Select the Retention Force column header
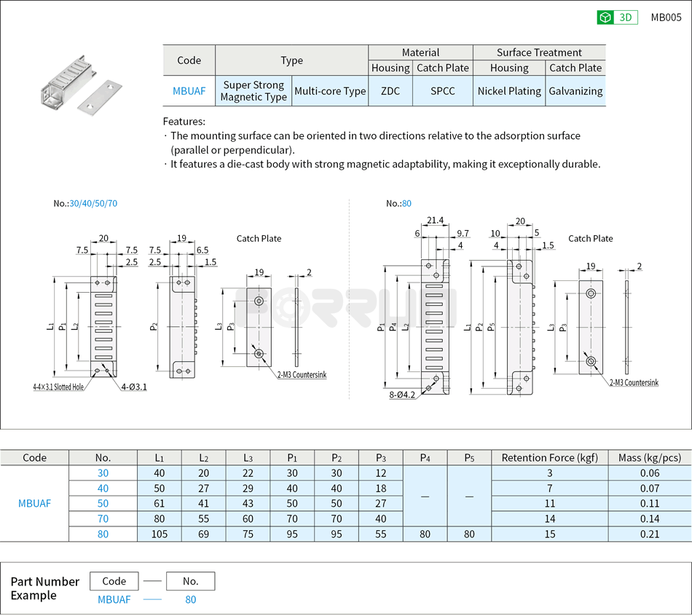This screenshot has height=616, width=692. [x=549, y=457]
